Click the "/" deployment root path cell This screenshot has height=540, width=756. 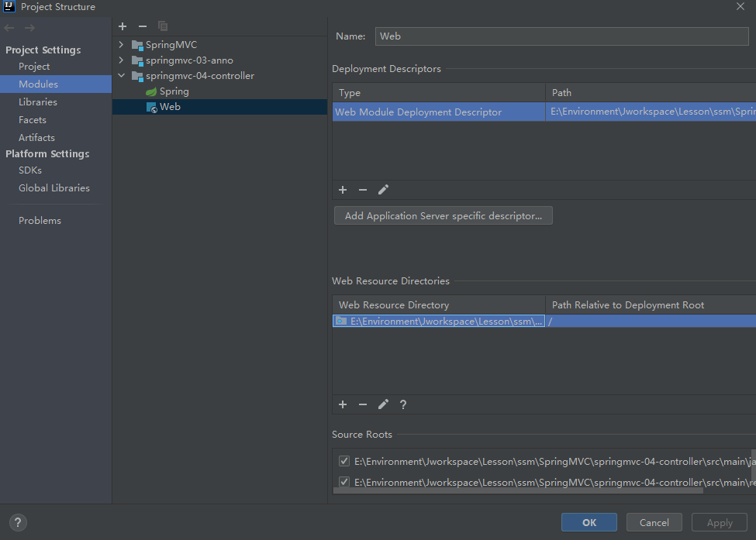(x=651, y=321)
